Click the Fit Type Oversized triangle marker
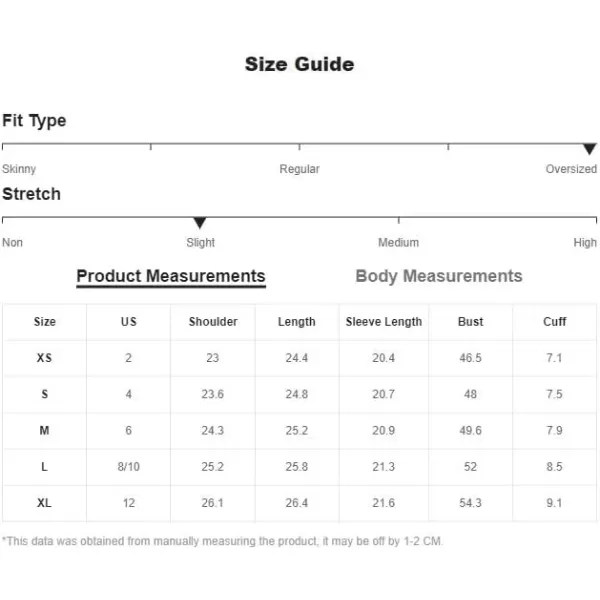Screen dimensions: 600x600 coord(589,149)
